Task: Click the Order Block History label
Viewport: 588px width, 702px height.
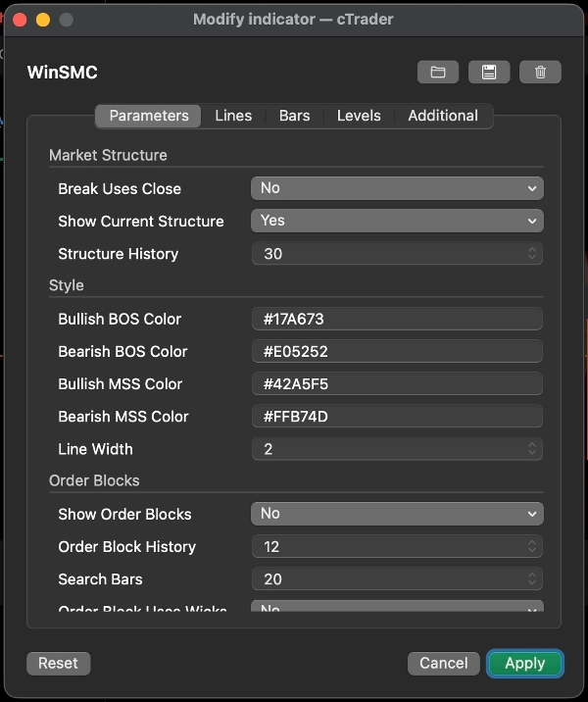Action: 127,547
